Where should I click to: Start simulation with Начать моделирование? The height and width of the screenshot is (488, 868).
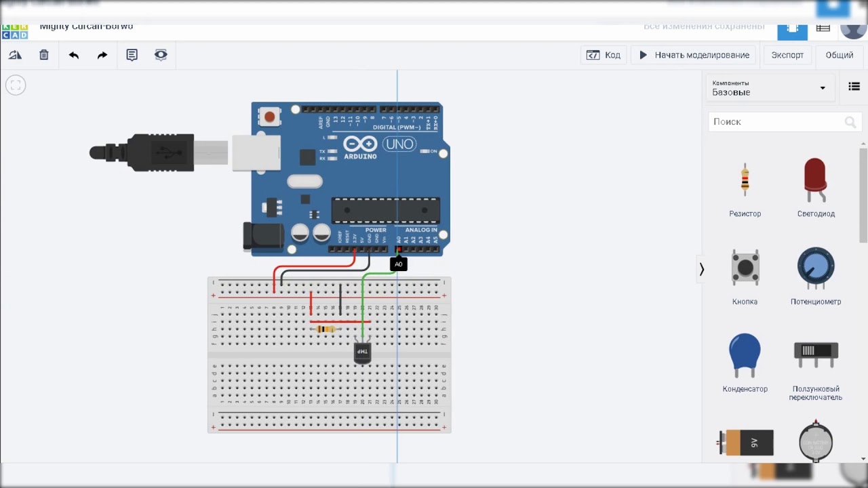[694, 55]
